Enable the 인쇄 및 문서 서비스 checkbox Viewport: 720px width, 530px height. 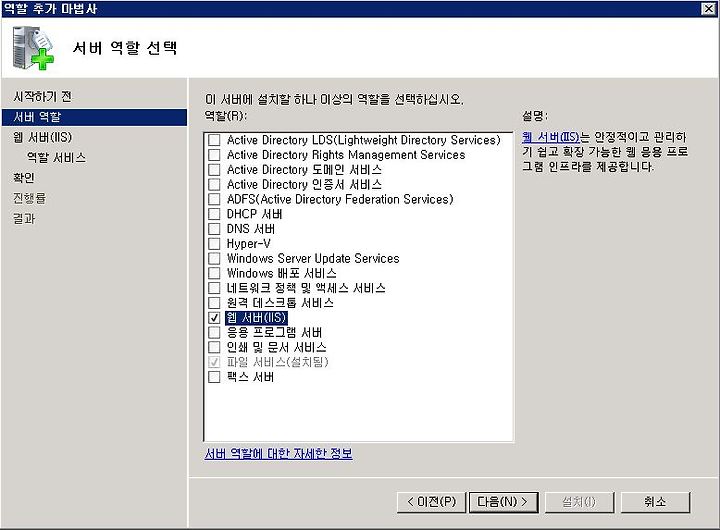214,347
